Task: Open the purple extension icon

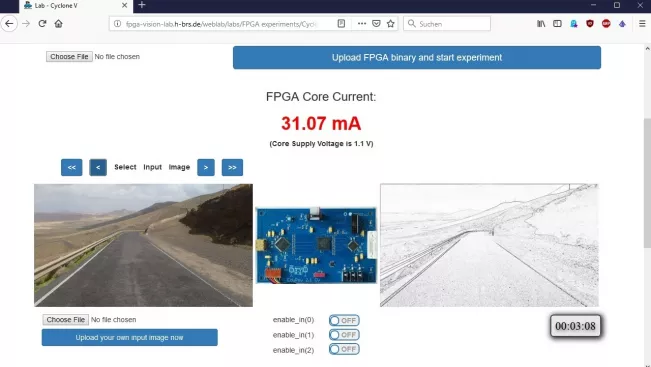Action: pyautogui.click(x=622, y=24)
